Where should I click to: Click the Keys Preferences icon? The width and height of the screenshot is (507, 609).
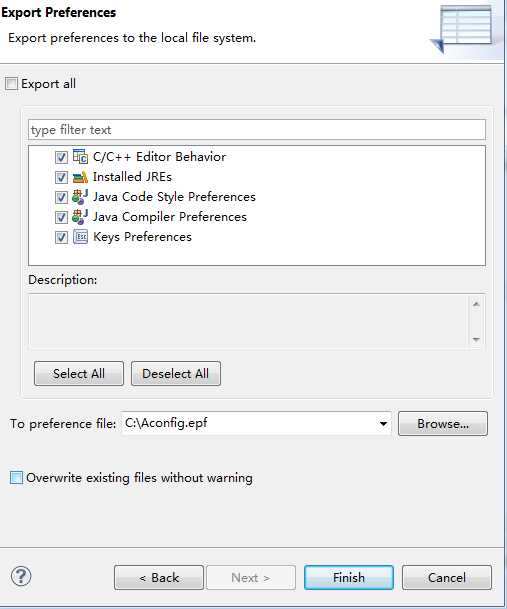80,237
